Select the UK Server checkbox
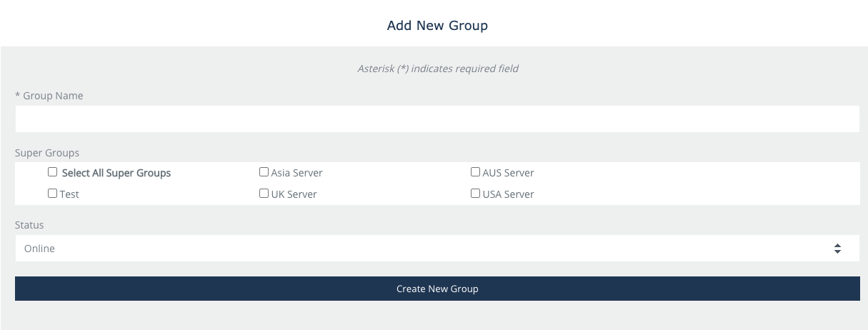Viewport: 868px width, 330px height. [x=264, y=194]
